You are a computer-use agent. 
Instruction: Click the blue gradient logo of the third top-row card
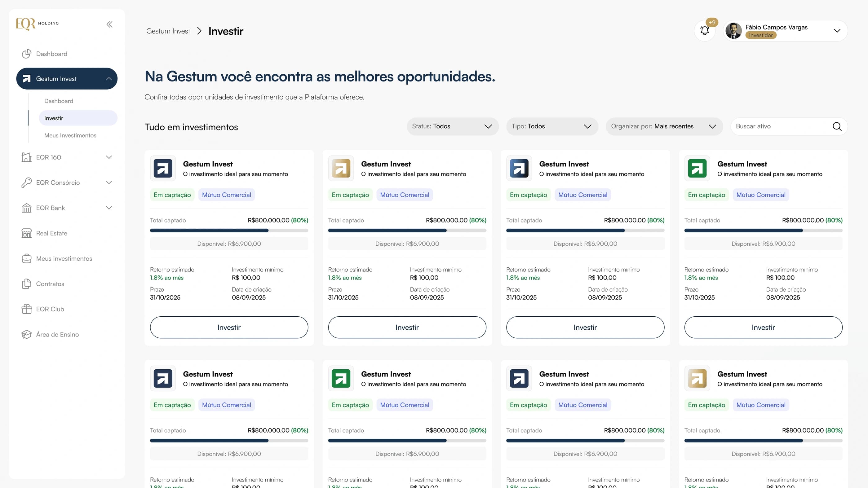[519, 168]
